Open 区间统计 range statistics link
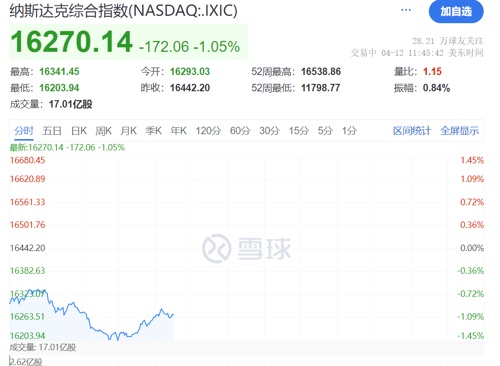Screen dimensions: 500x366 tap(412, 131)
